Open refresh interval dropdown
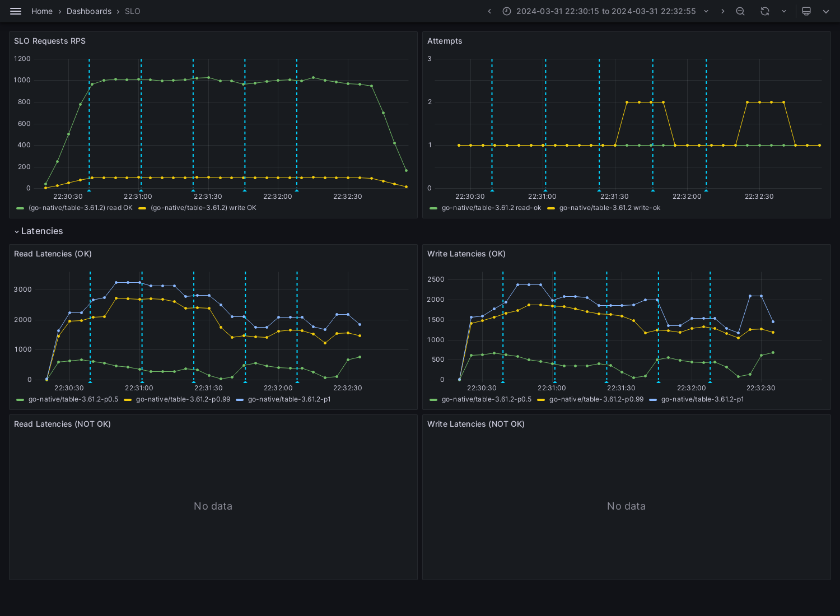The height and width of the screenshot is (616, 840). click(784, 11)
